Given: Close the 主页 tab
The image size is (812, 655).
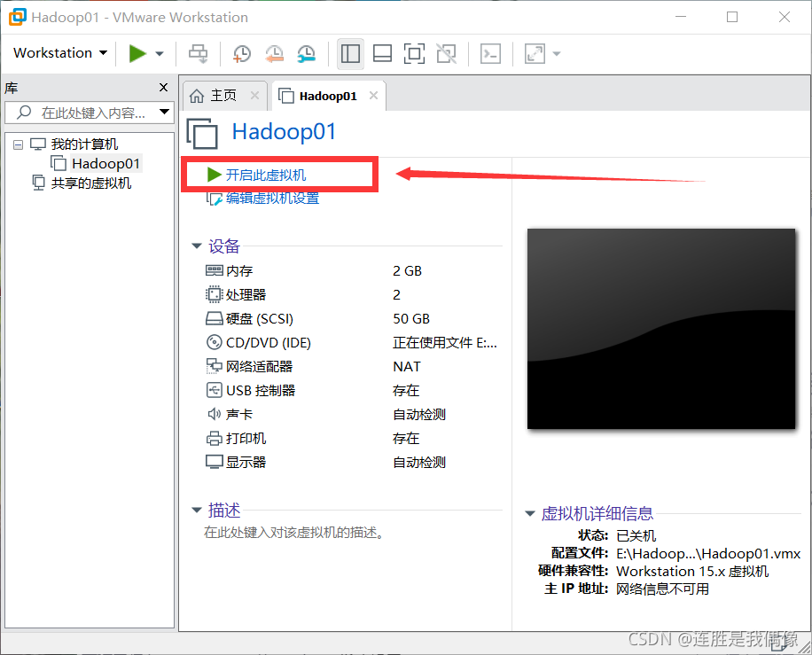Looking at the screenshot, I should [x=254, y=95].
